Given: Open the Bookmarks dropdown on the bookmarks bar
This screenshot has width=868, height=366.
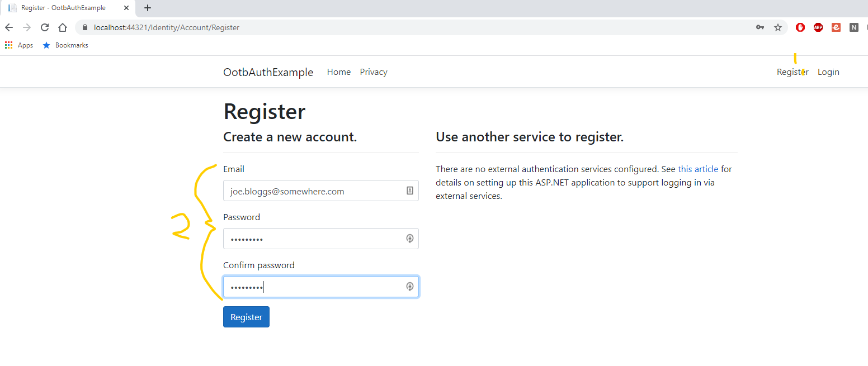Looking at the screenshot, I should coord(65,45).
